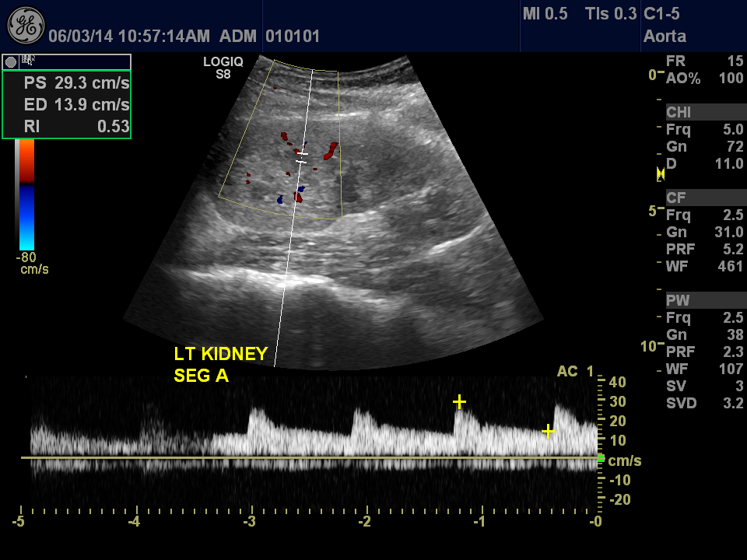
Task: Click the yellow focal zone marker
Action: (661, 173)
